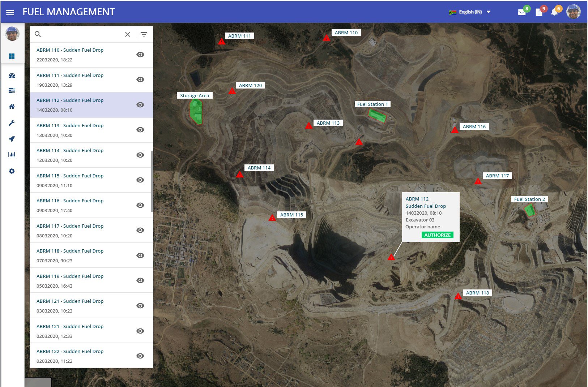Open the hamburger navigation menu
Image resolution: width=588 pixels, height=387 pixels.
pyautogui.click(x=10, y=12)
